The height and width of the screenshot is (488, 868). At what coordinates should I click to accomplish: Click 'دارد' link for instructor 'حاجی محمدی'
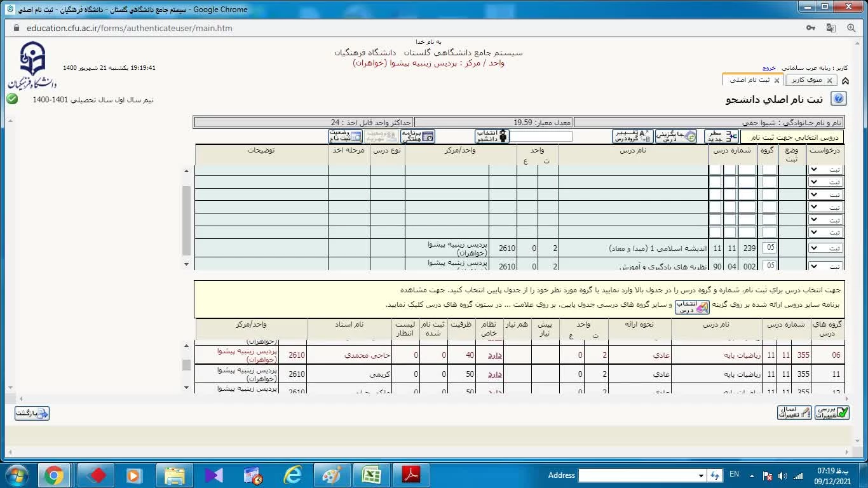495,355
